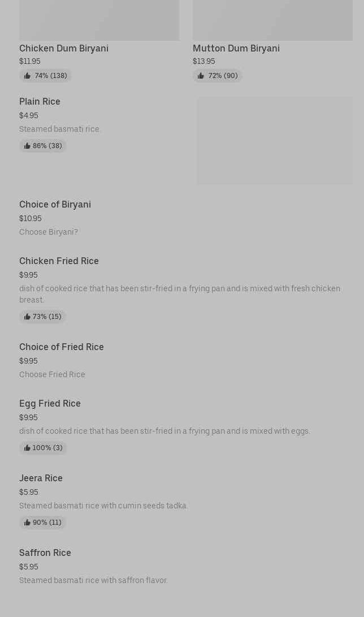Click thumbs-up icon for Plain Rice rating
The image size is (364, 617).
(27, 146)
